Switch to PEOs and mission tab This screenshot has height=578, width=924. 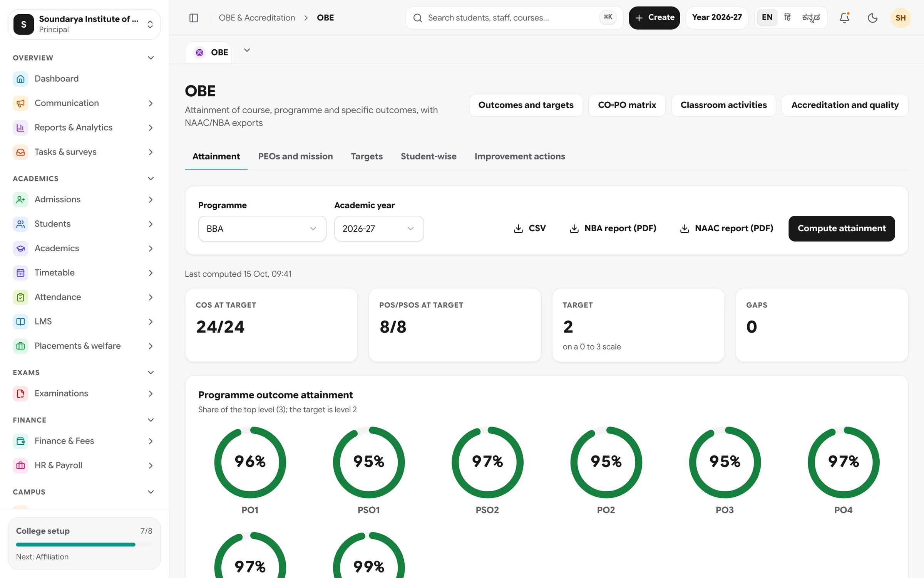point(295,156)
